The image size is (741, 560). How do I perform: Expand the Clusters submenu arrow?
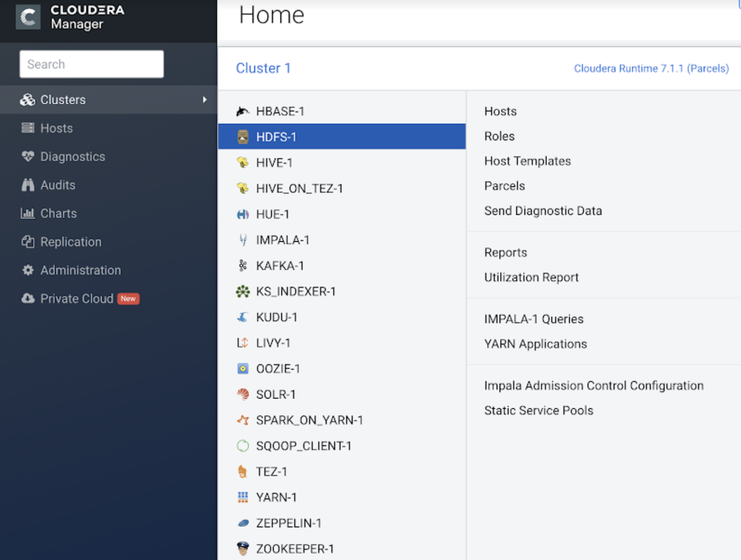coord(205,100)
